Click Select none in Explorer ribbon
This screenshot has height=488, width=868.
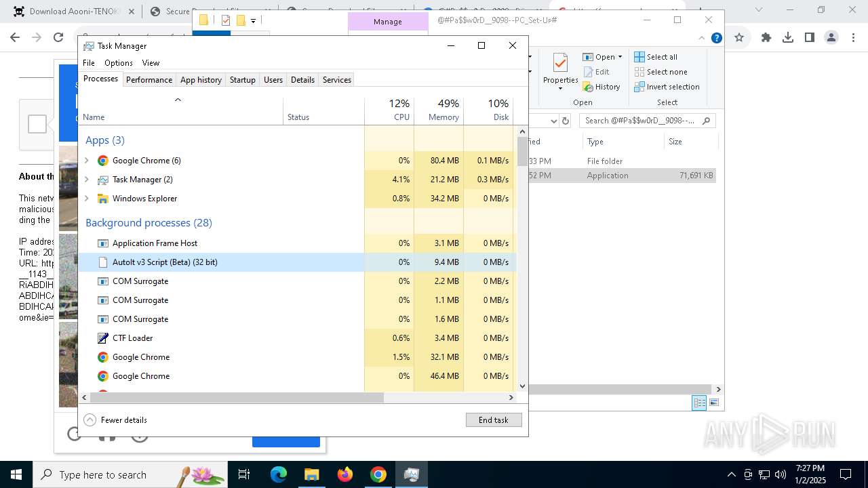(x=661, y=72)
